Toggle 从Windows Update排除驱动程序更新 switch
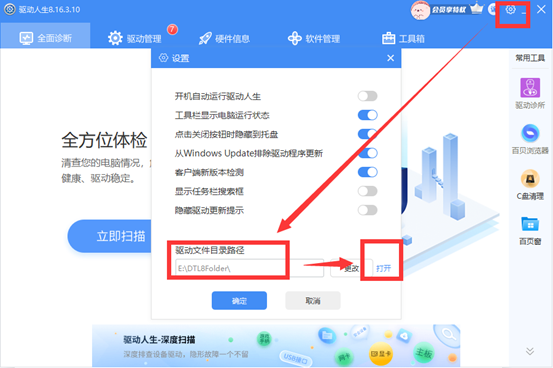553x368 pixels. point(367,153)
